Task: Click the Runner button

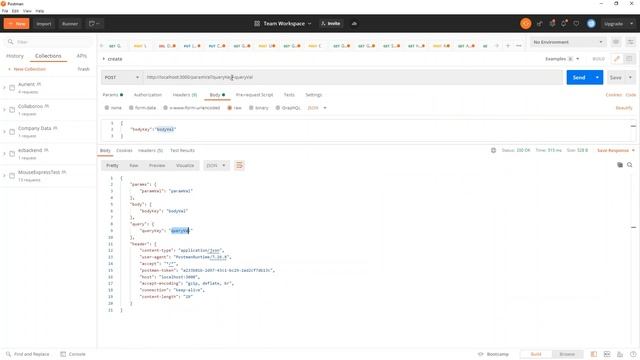Action: pyautogui.click(x=70, y=24)
